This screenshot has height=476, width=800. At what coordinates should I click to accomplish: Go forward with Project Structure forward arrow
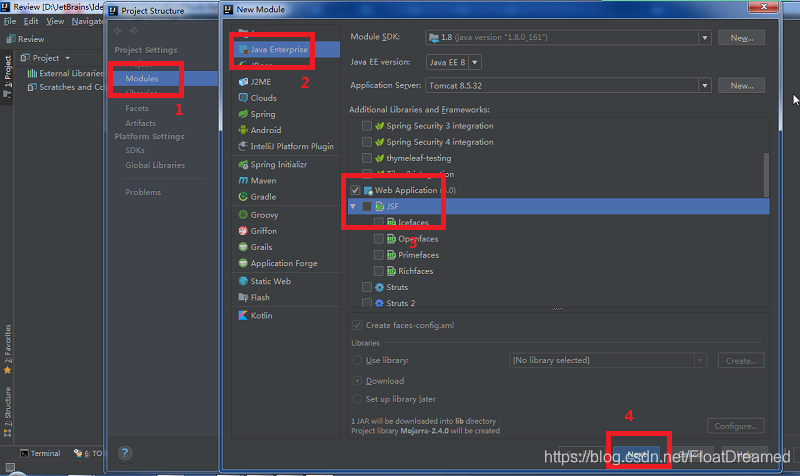(134, 31)
